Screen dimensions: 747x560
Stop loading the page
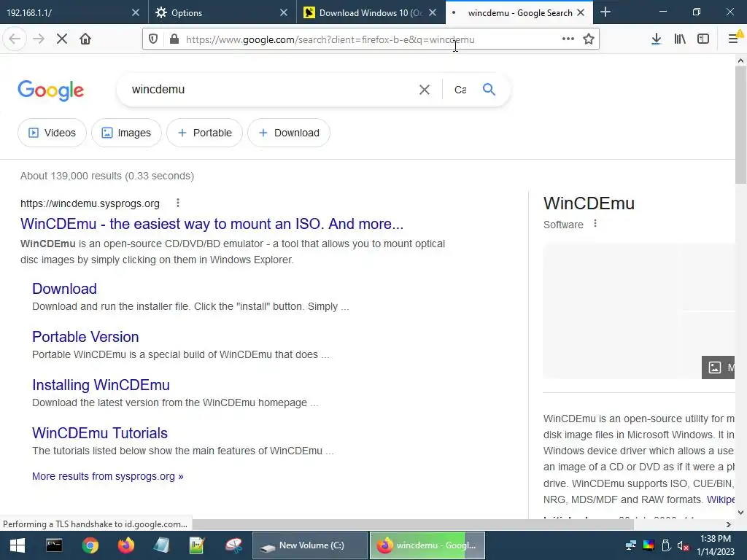click(62, 39)
